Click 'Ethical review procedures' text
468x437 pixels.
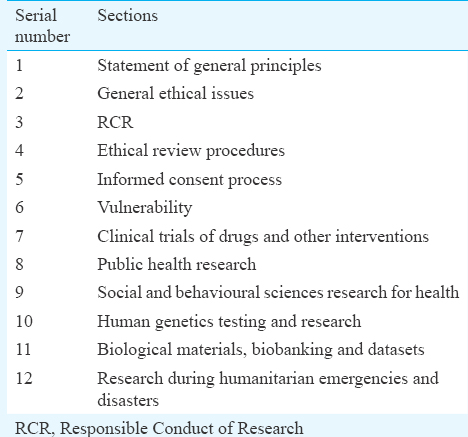point(191,151)
